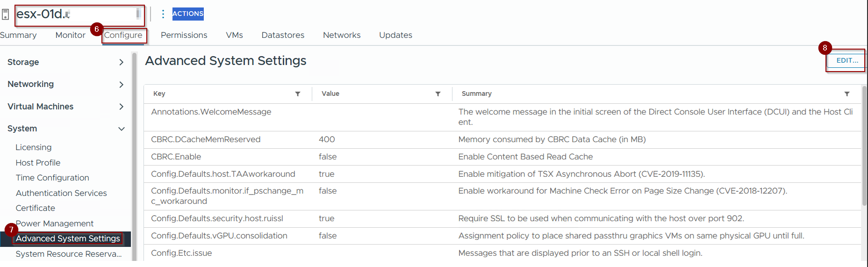The width and height of the screenshot is (868, 267).
Task: Open the Permissions tab
Action: point(184,35)
